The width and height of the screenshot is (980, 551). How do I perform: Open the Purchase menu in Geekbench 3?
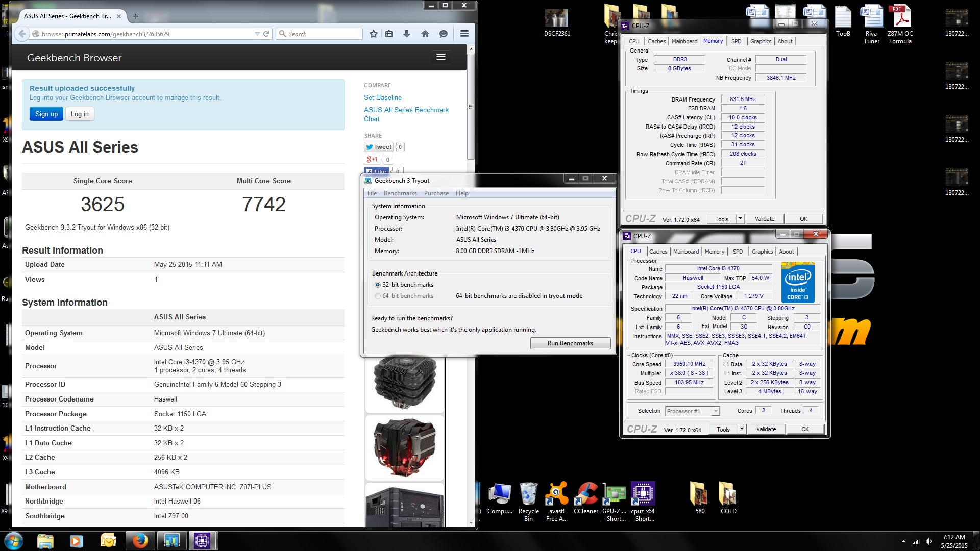[x=436, y=193]
